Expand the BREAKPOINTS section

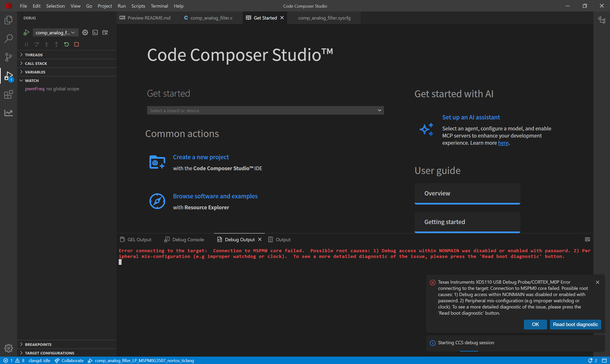67,344
